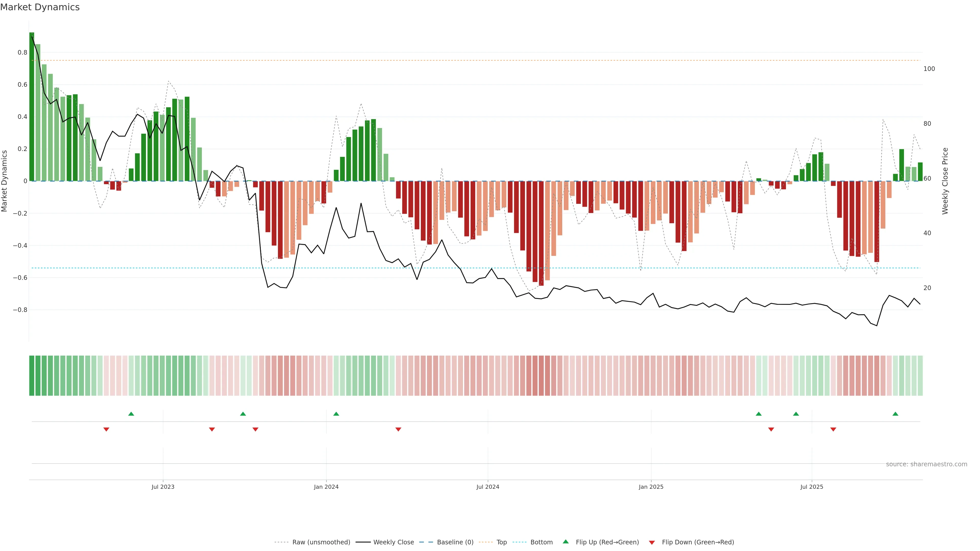This screenshot has width=980, height=551.
Task: Click the Market Dynamics chart title
Action: [40, 7]
